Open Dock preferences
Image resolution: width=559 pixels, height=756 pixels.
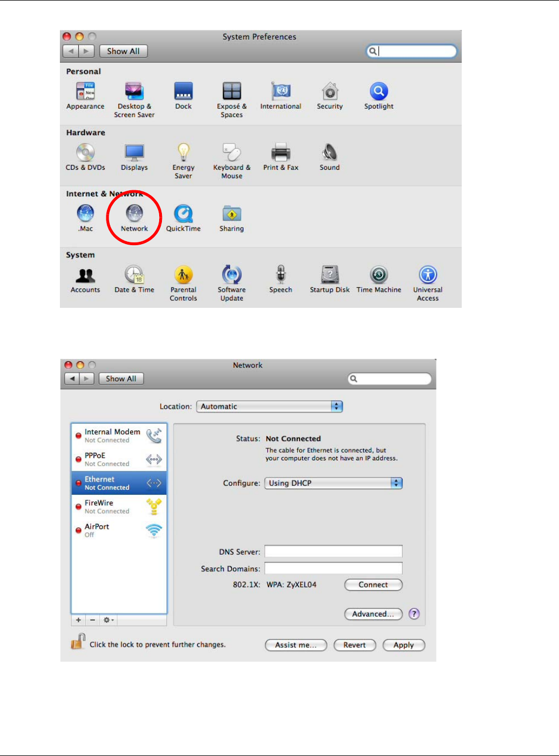pos(183,95)
